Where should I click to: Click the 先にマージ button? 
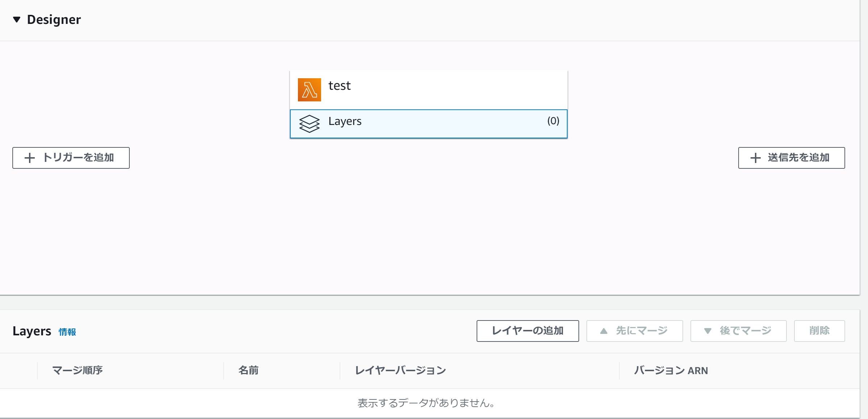pyautogui.click(x=635, y=331)
